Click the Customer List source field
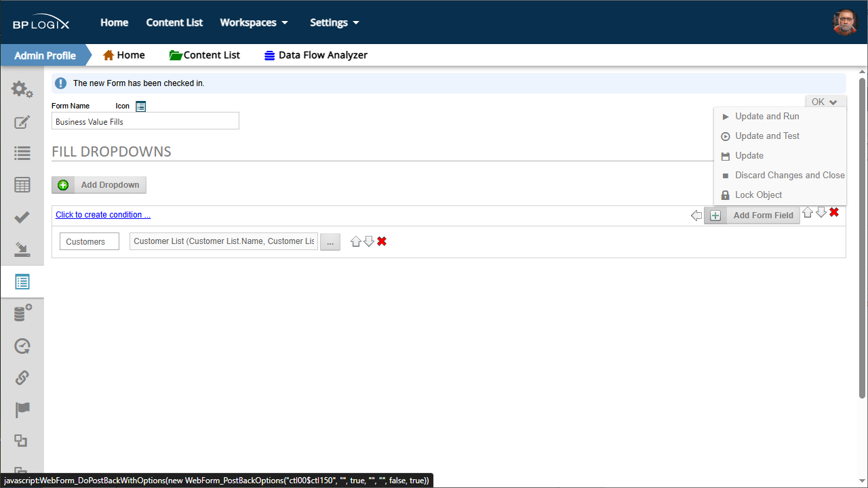This screenshot has width=868, height=488. [x=224, y=241]
